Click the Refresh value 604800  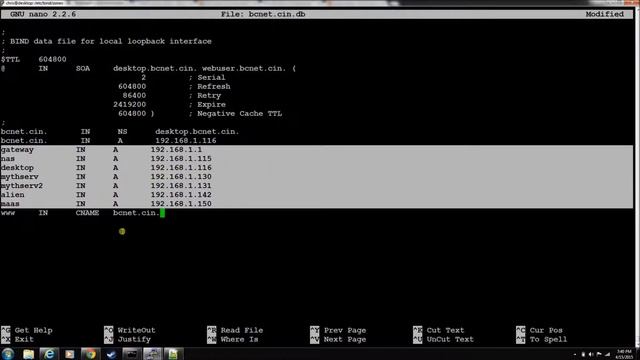pyautogui.click(x=132, y=87)
